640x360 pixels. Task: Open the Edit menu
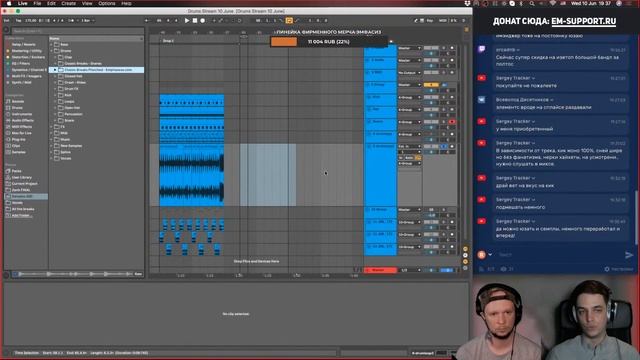51,3
